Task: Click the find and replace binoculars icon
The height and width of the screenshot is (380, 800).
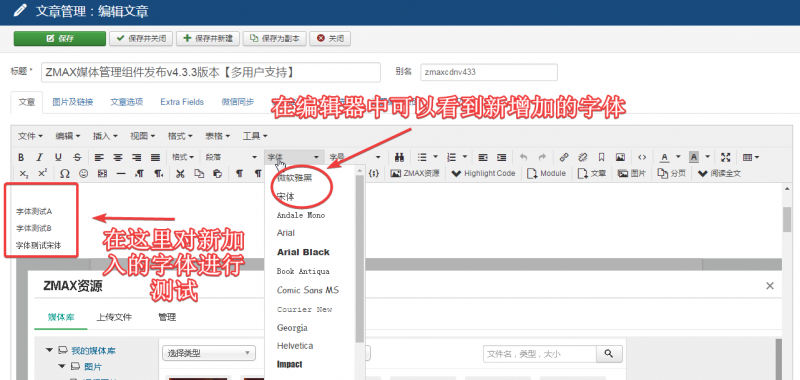Action: point(400,157)
